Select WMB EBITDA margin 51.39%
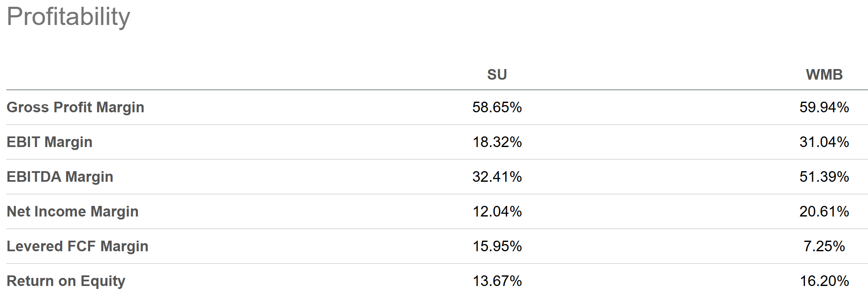868x297 pixels. [x=824, y=177]
